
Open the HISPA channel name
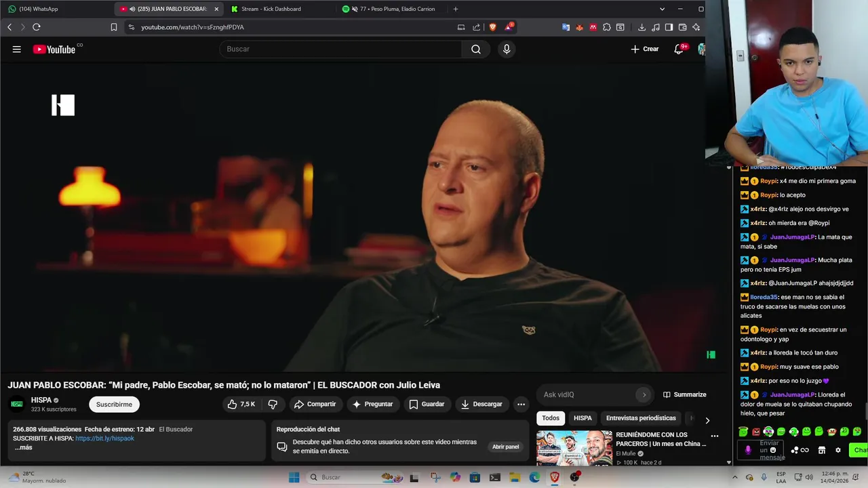click(x=41, y=400)
